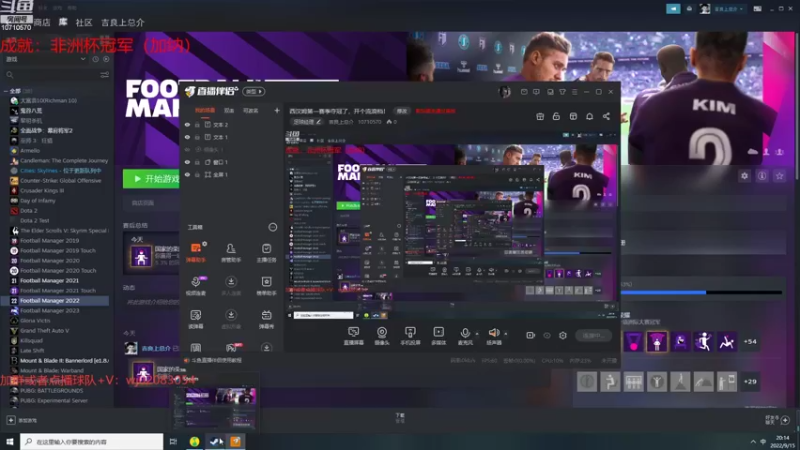The image size is (800, 450).
Task: Toggle lock on 窗口 1 source
Action: 197,162
